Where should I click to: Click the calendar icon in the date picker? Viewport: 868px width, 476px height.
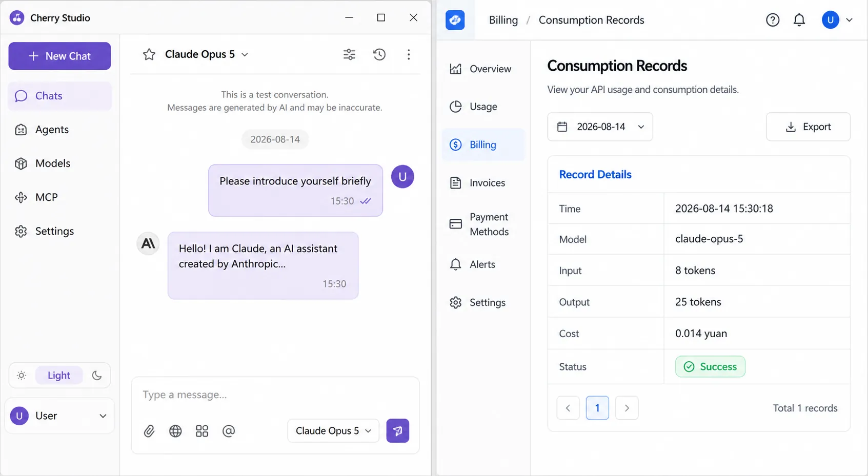(x=562, y=127)
